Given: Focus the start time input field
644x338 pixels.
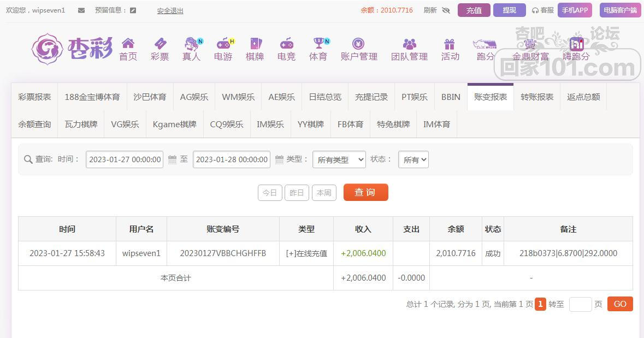Looking at the screenshot, I should point(125,159).
